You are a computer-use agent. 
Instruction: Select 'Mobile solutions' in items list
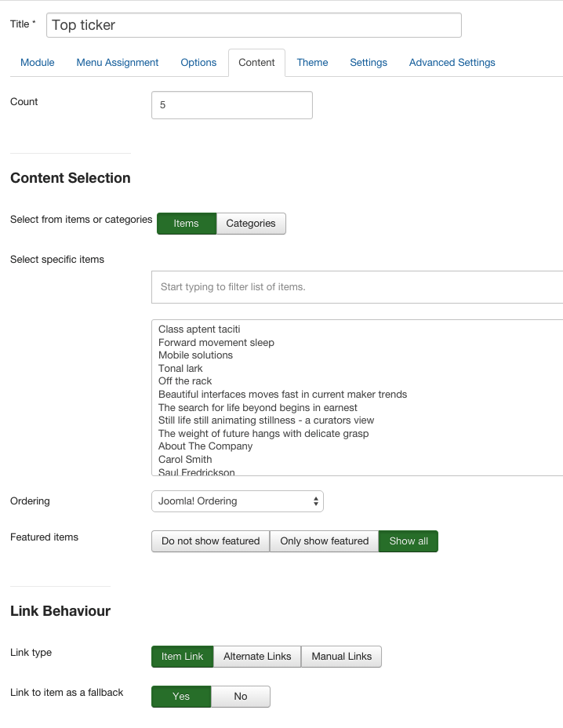[x=195, y=355]
